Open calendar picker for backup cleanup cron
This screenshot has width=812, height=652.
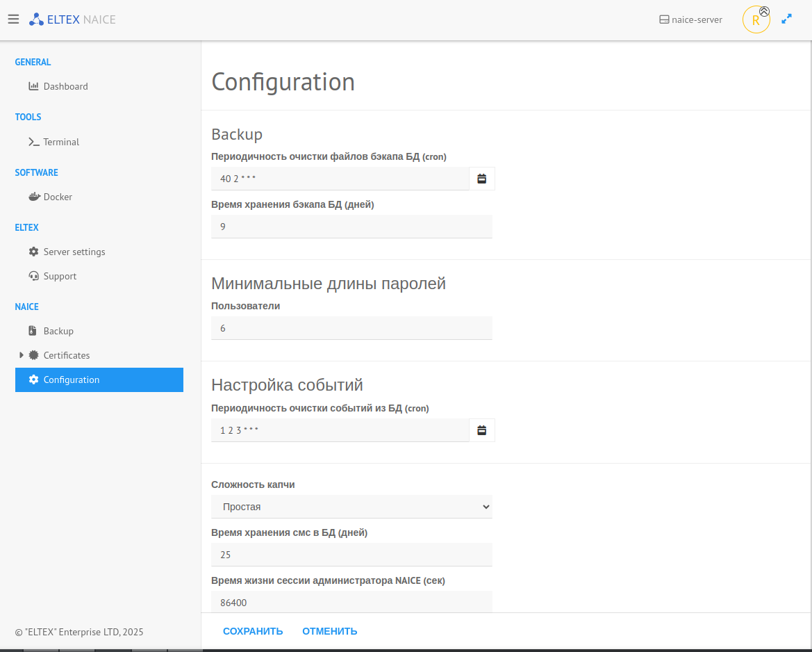coord(482,179)
